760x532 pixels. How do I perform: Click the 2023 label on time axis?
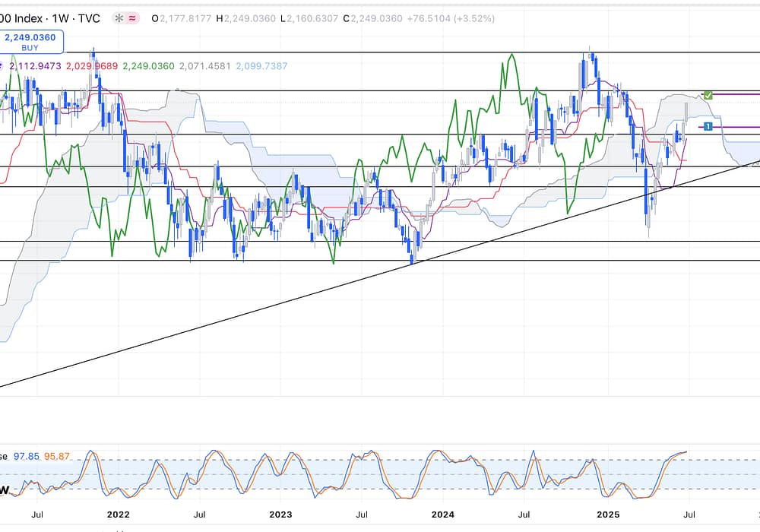point(280,515)
